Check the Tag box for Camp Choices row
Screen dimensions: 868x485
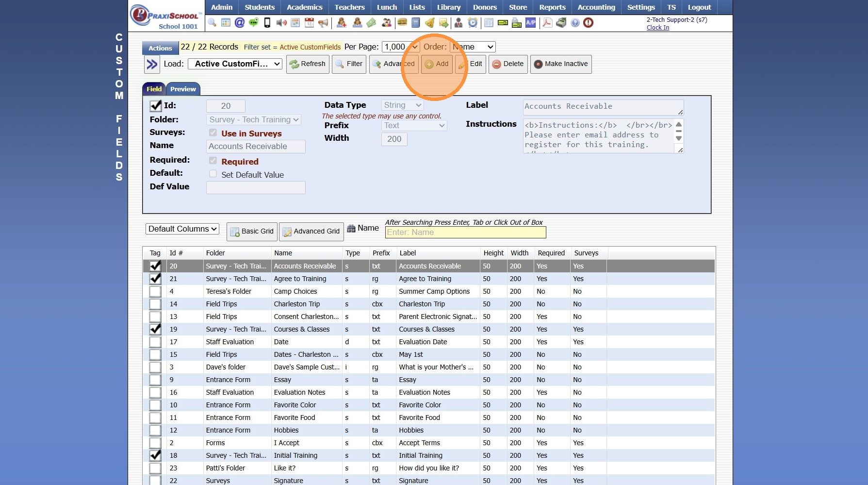pos(155,291)
